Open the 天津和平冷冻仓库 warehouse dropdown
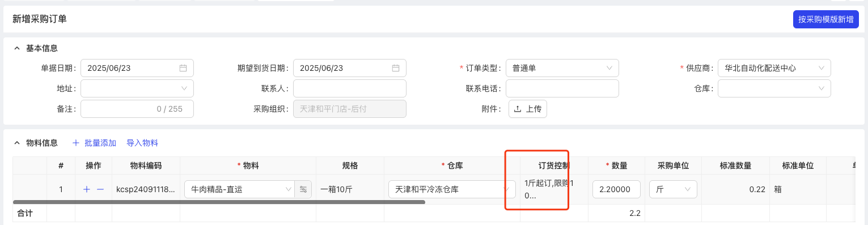Image resolution: width=868 pixels, height=225 pixels. click(x=452, y=189)
